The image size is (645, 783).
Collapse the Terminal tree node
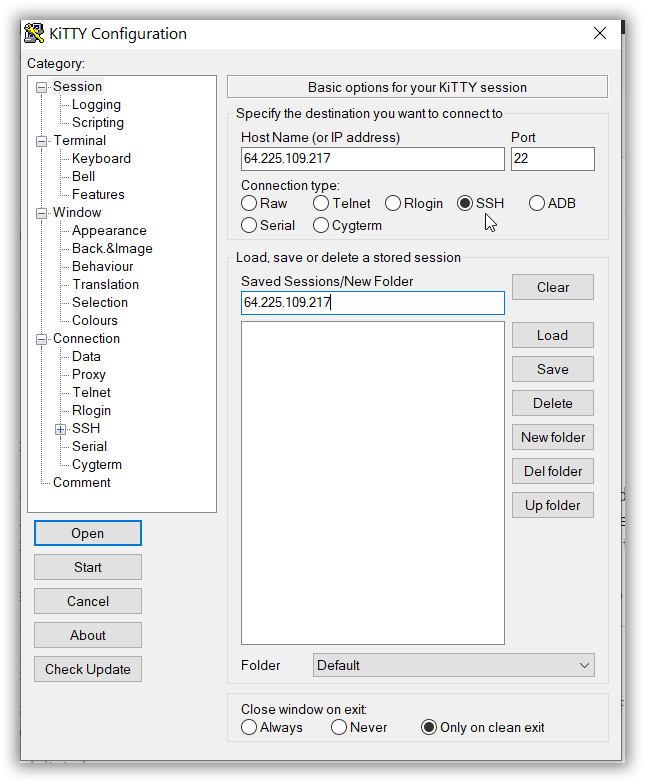(x=41, y=141)
